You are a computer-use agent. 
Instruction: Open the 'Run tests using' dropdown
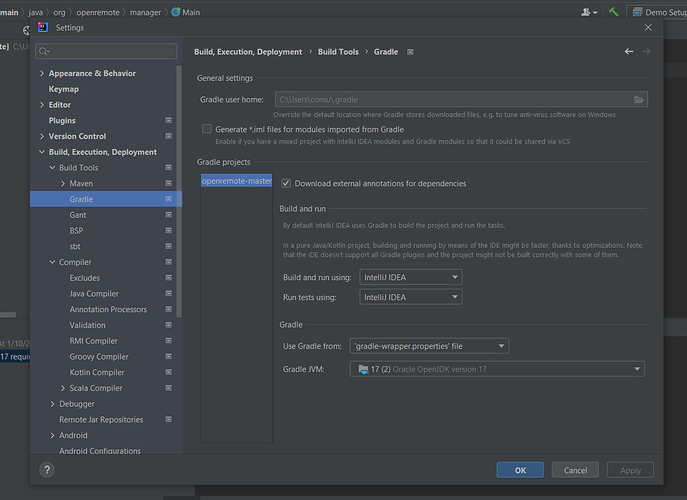click(410, 297)
